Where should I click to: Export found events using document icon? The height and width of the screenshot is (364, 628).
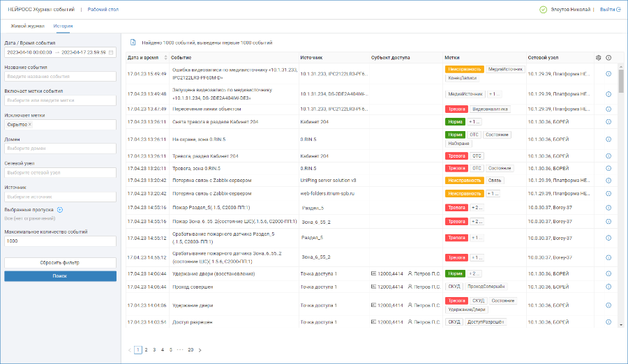[133, 43]
